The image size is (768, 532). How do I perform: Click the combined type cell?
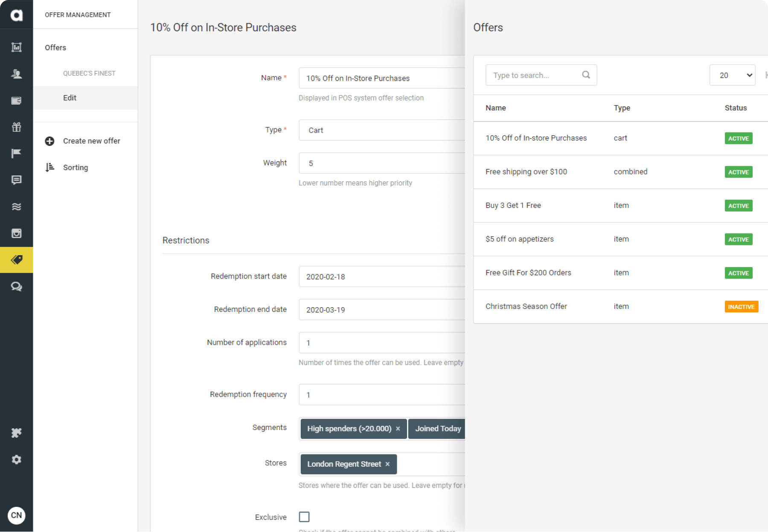(x=630, y=172)
